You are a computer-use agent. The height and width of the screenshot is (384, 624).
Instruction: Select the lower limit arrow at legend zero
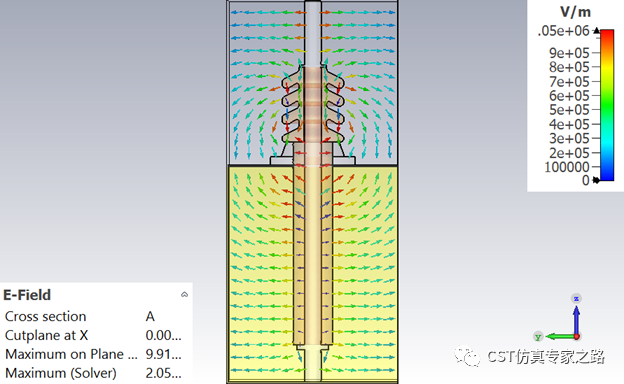coord(596,180)
